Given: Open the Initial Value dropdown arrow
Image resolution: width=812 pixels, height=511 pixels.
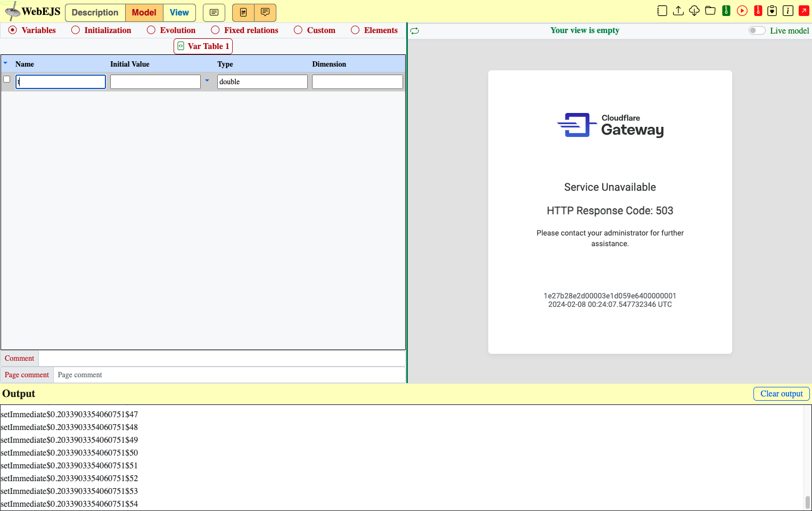Looking at the screenshot, I should (x=207, y=80).
